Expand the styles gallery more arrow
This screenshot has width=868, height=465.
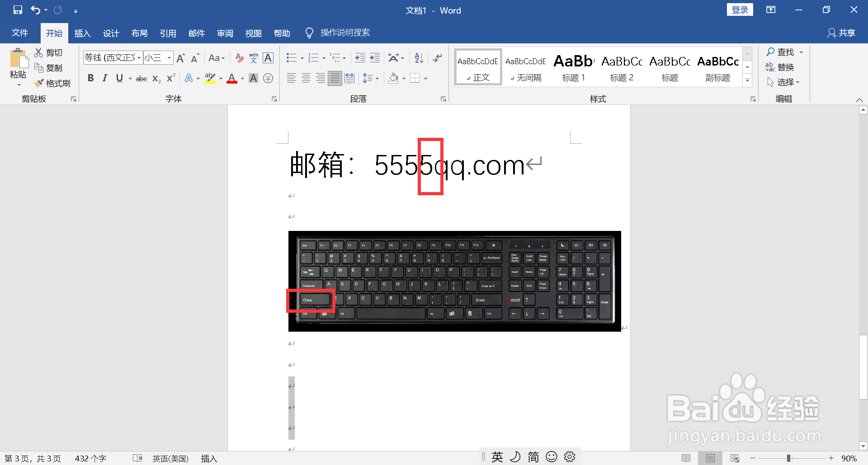pos(748,80)
